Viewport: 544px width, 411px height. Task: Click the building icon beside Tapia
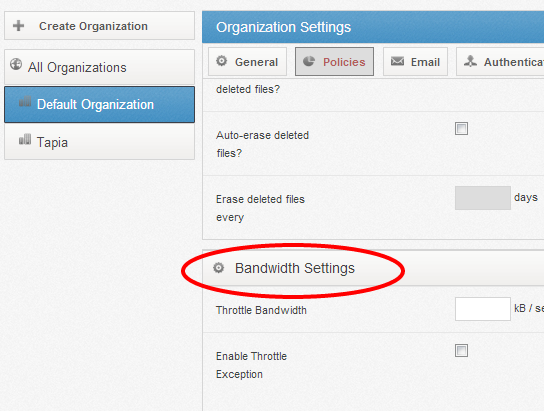[x=25, y=139]
